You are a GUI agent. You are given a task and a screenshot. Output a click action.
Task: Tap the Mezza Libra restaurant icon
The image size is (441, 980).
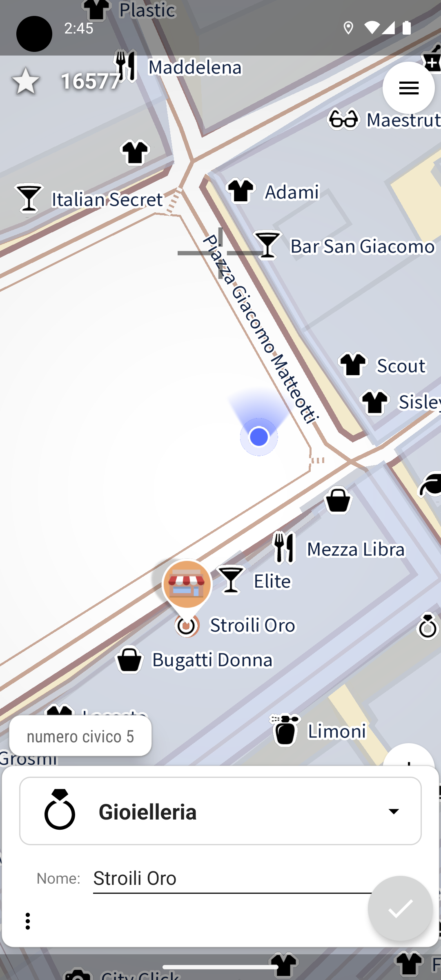[x=284, y=548]
